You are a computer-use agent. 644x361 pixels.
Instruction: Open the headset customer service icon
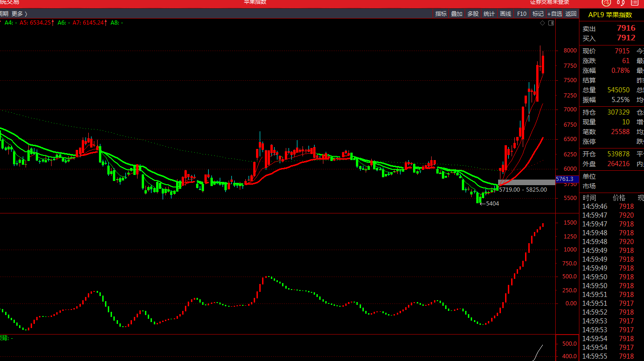[x=621, y=2]
